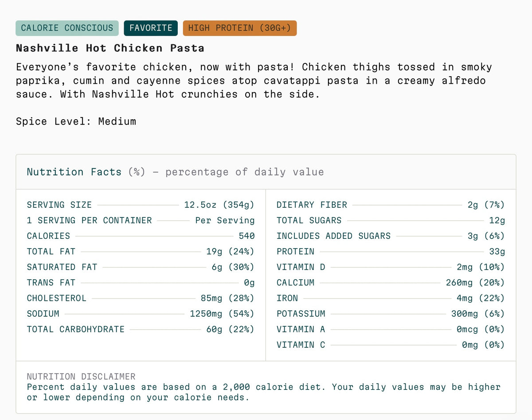The image size is (532, 420).
Task: Click the Serving Size label
Action: pyautogui.click(x=59, y=205)
